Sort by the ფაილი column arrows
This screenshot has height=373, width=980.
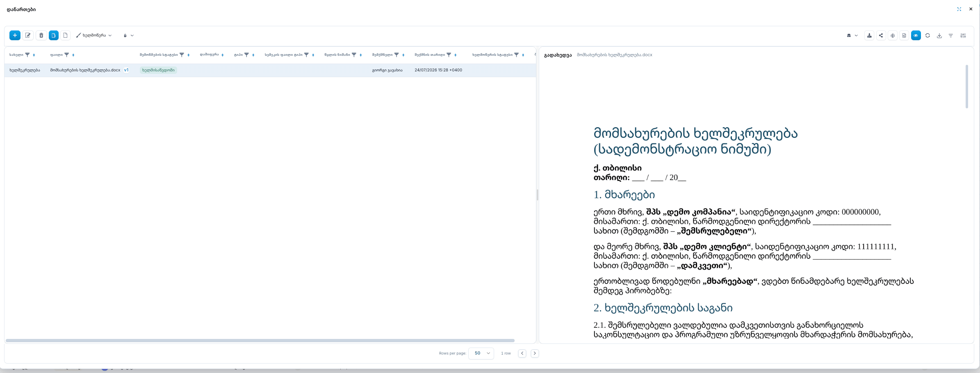73,55
